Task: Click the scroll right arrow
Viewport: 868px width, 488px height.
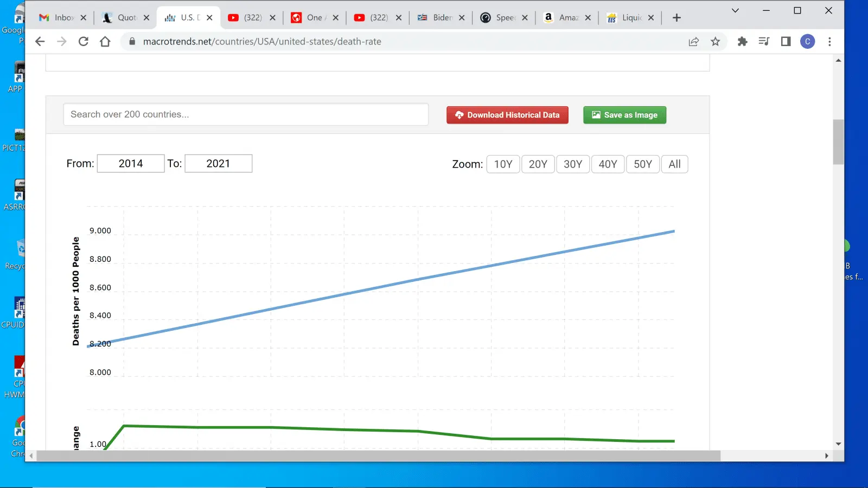Action: click(x=826, y=456)
